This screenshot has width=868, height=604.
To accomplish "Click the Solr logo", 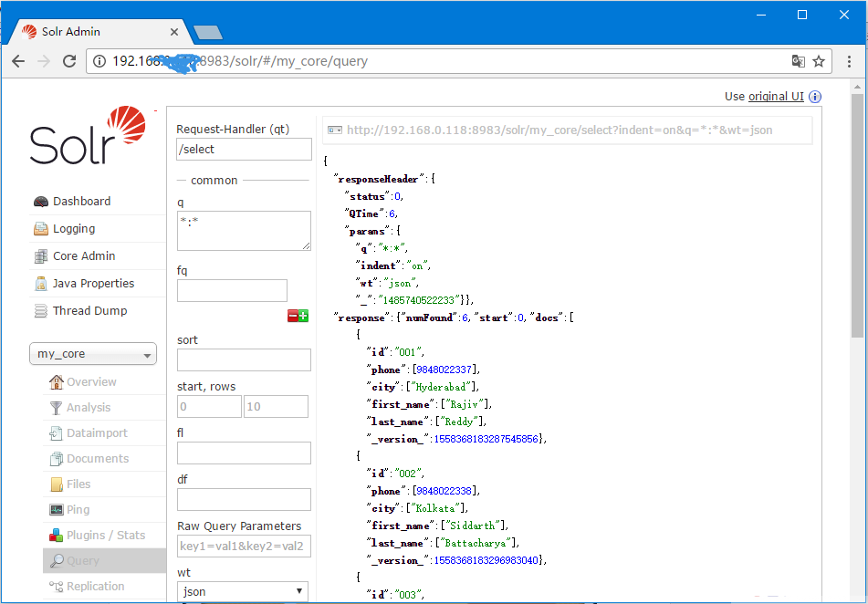I will [88, 135].
